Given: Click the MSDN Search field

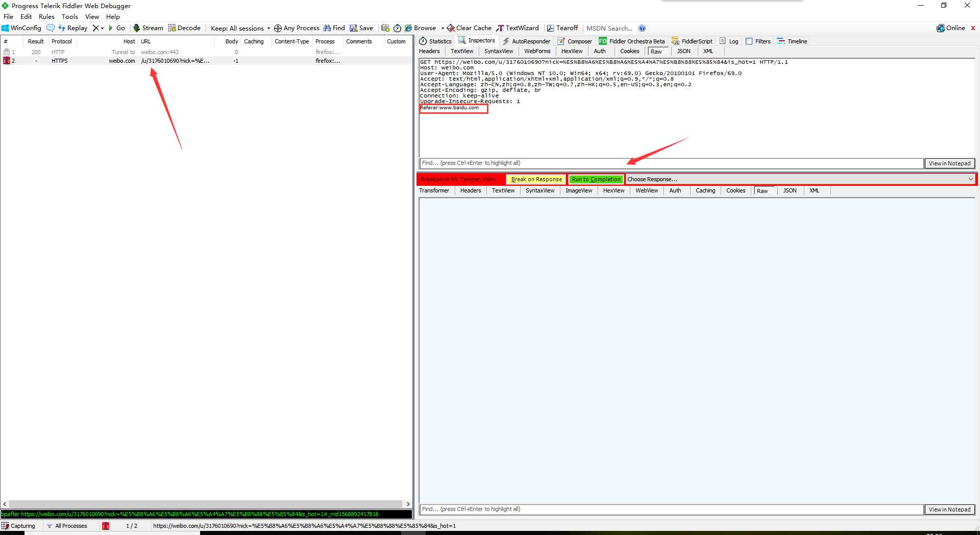Looking at the screenshot, I should tap(609, 28).
